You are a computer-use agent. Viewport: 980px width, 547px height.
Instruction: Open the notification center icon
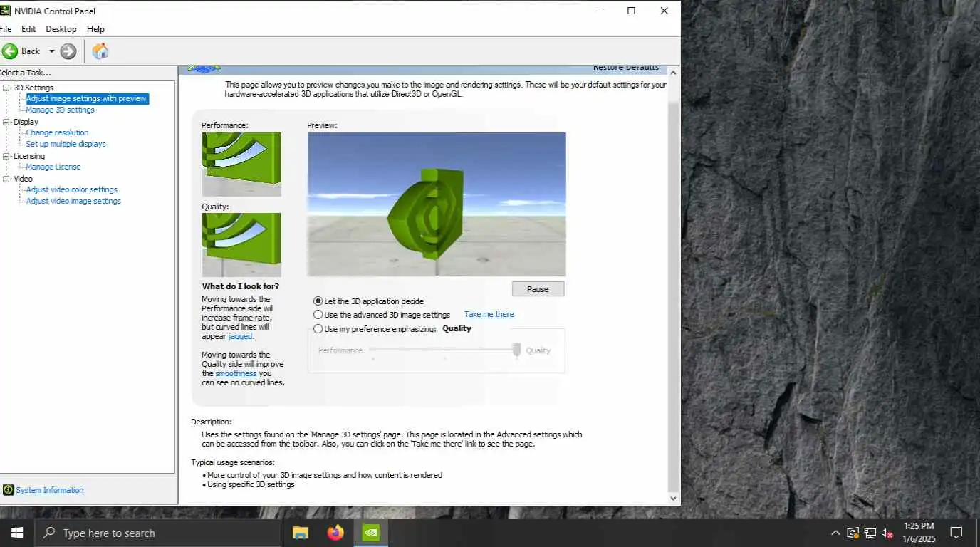pos(956,533)
